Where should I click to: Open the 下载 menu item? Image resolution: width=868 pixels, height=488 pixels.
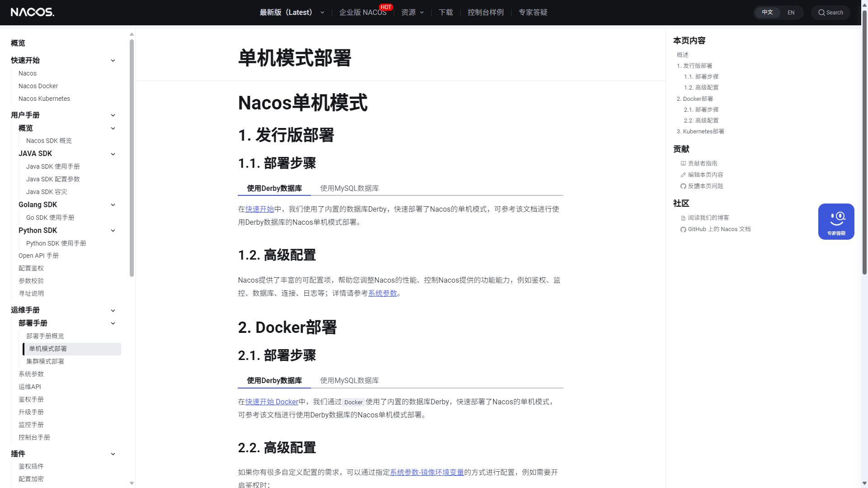(x=446, y=12)
